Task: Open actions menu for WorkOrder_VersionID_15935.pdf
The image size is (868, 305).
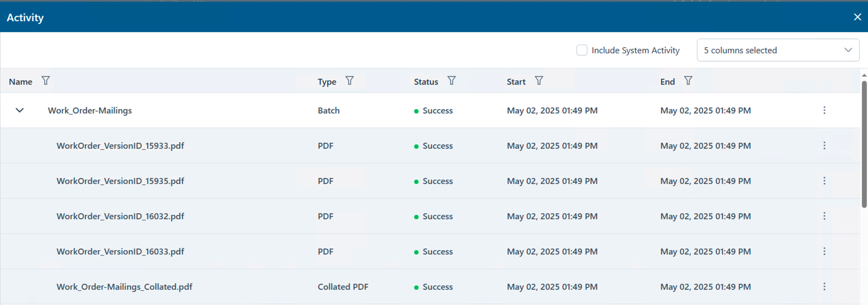Action: tap(824, 181)
